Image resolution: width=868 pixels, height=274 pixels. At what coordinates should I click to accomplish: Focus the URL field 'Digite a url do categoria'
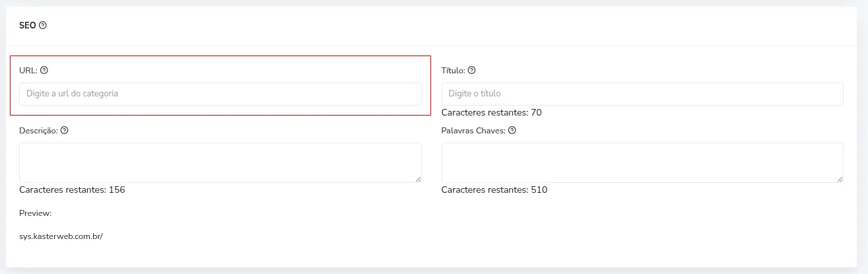[x=220, y=94]
